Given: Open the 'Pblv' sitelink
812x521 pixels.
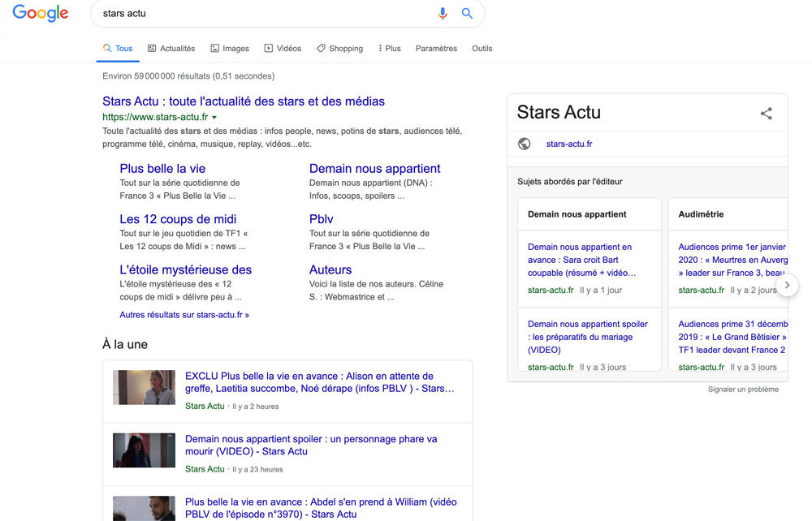Looking at the screenshot, I should pyautogui.click(x=321, y=219).
